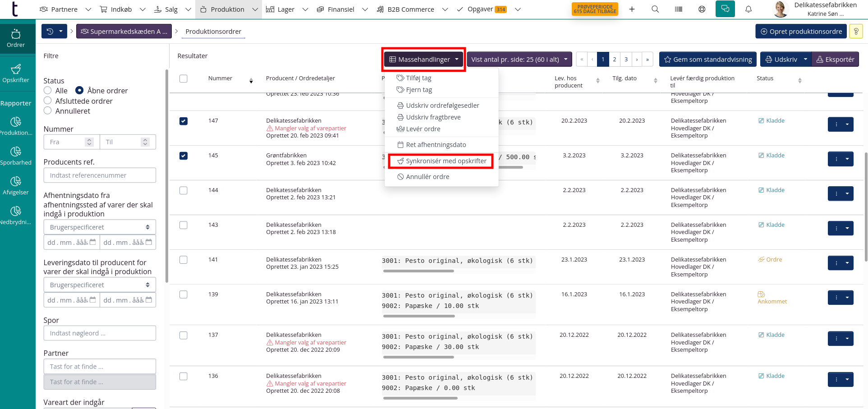
Task: Click the Producents ref. input field
Action: [100, 175]
